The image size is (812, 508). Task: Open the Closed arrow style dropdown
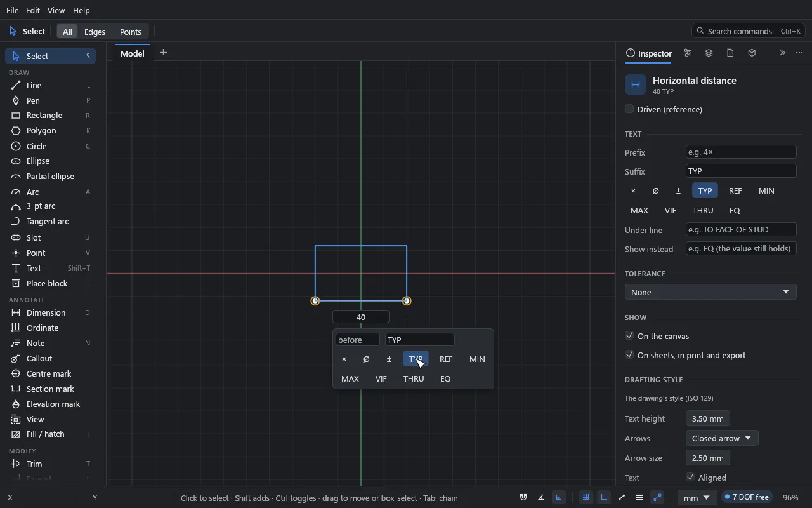coord(722,438)
